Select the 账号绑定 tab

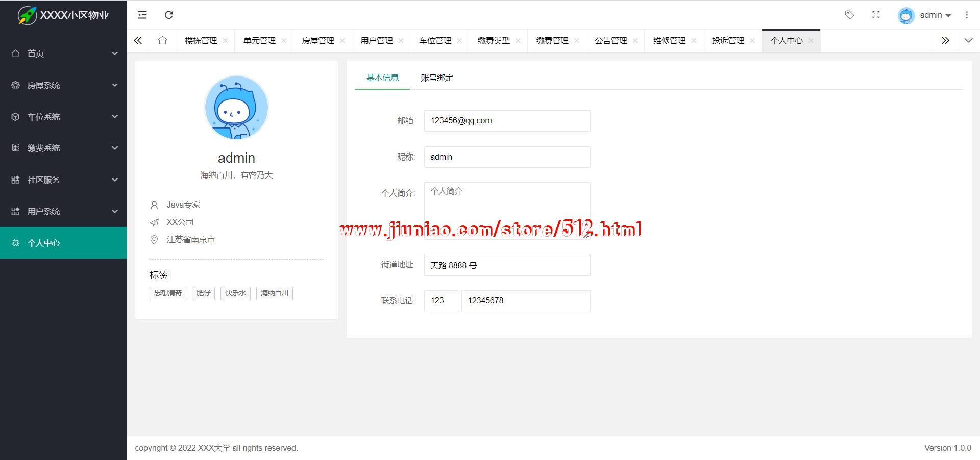click(x=437, y=78)
